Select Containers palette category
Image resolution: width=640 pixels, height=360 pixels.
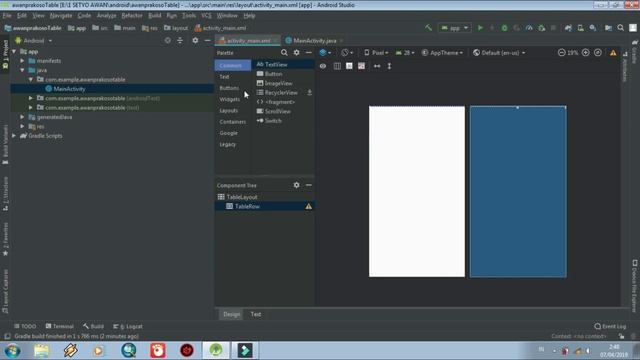tap(233, 122)
